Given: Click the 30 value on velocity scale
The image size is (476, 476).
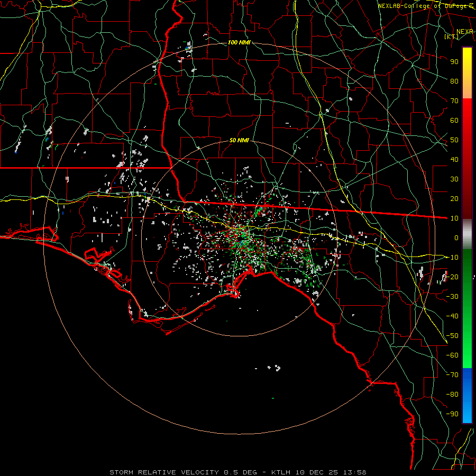Looking at the screenshot, I should [454, 179].
